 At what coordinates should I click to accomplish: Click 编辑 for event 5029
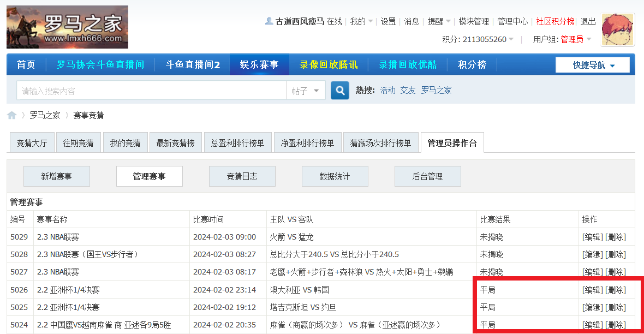pos(593,236)
